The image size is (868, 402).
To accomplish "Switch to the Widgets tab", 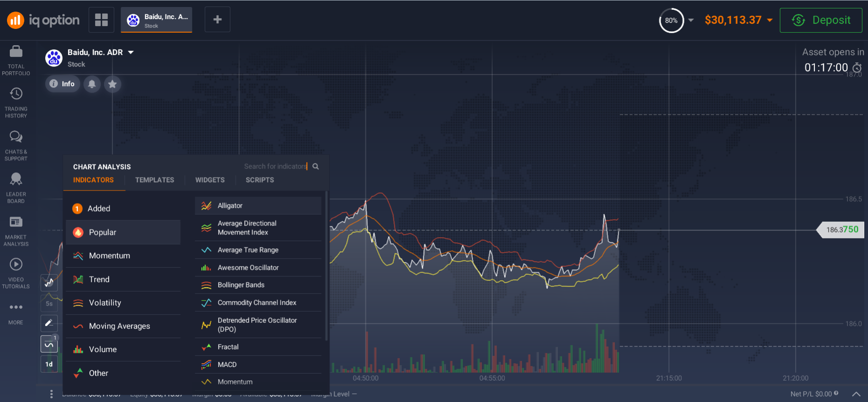I will click(x=210, y=180).
